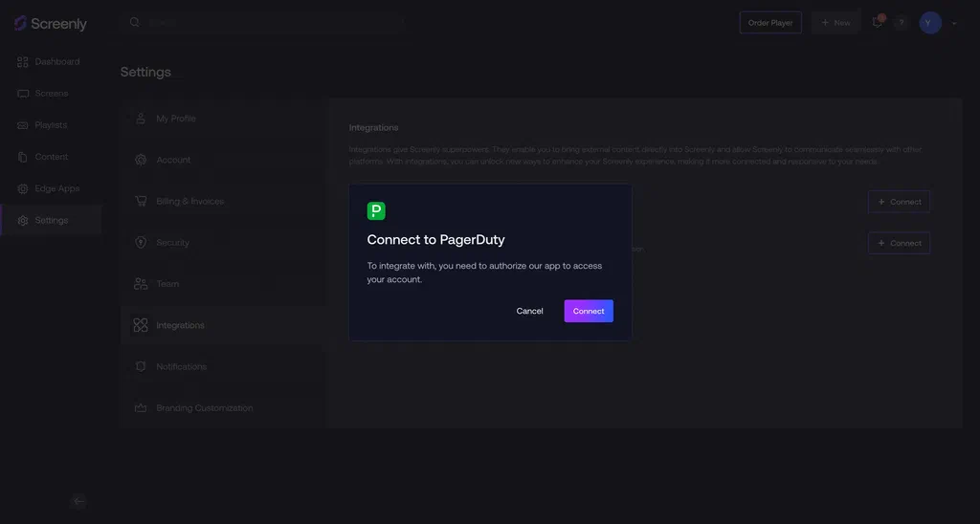
Task: Open Content in the sidebar
Action: tap(51, 157)
